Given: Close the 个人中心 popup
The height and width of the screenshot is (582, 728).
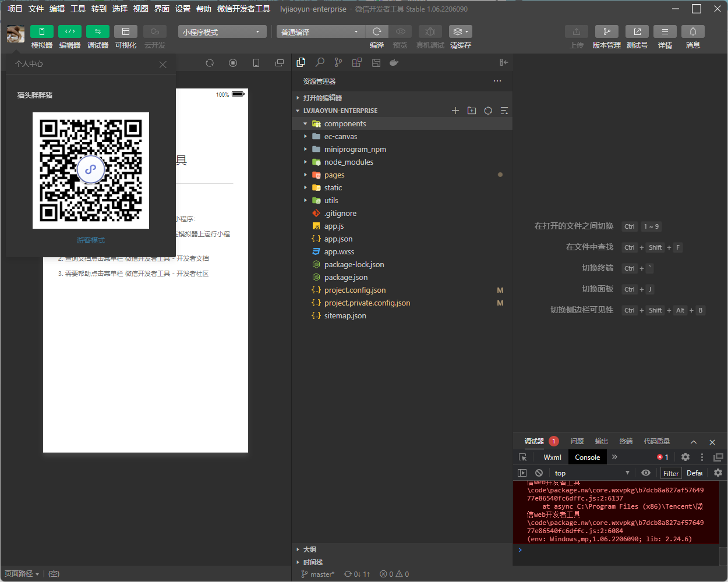Looking at the screenshot, I should 163,64.
